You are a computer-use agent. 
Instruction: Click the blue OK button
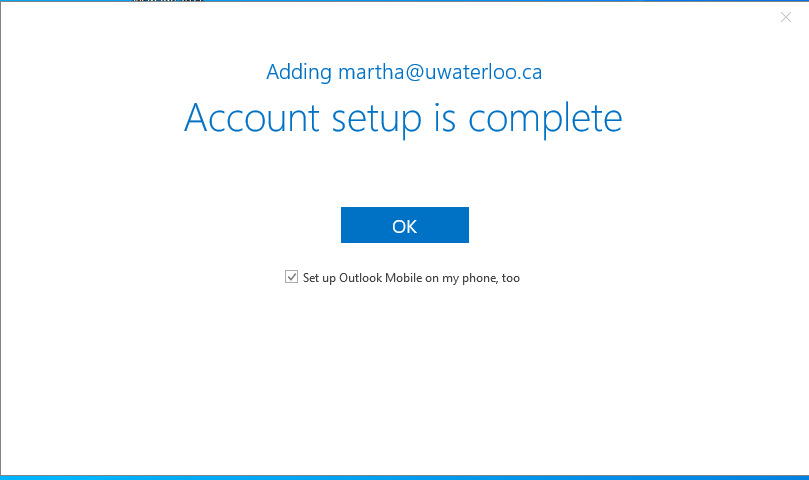click(404, 225)
